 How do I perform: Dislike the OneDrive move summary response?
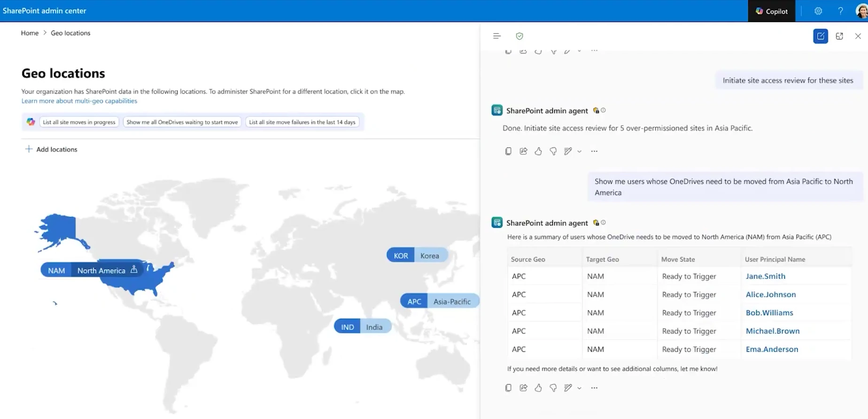tap(553, 388)
